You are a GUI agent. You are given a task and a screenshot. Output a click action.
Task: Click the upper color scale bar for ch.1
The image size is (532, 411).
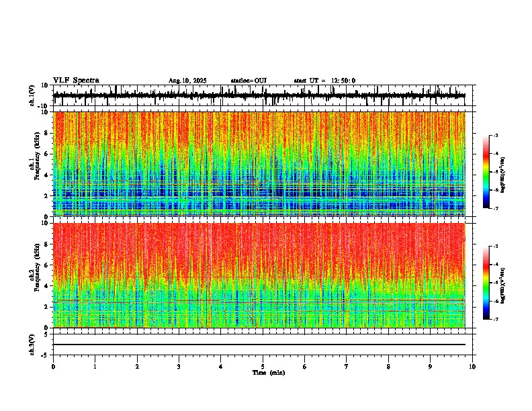coord(486,172)
